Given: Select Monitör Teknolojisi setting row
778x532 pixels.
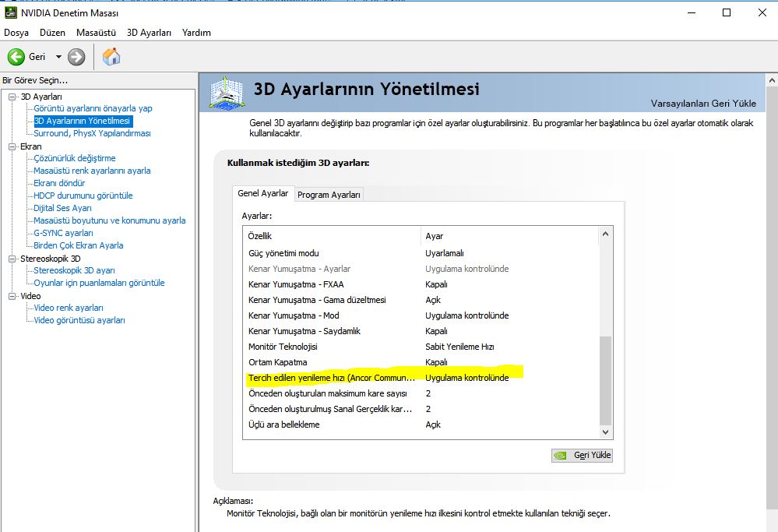Looking at the screenshot, I should click(421, 347).
